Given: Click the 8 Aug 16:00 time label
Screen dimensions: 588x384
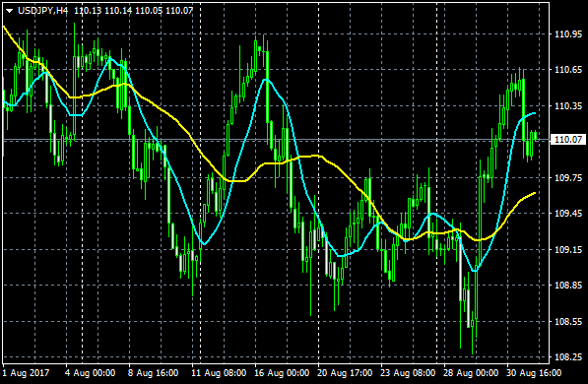Looking at the screenshot, I should point(153,373).
